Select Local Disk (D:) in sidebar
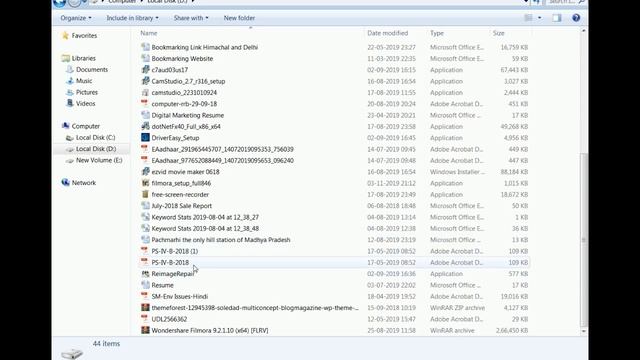Screen dimensions: 640x360 click(x=96, y=149)
